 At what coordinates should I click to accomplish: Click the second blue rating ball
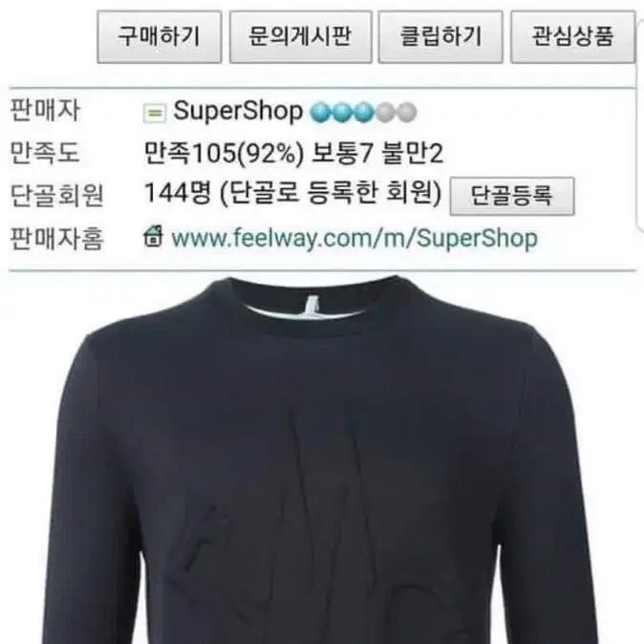click(x=341, y=113)
